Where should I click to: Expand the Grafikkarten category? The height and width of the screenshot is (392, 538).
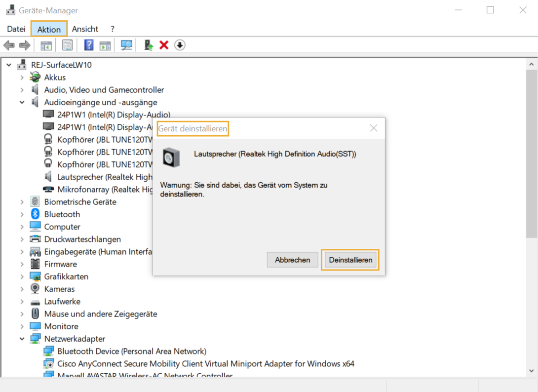[21, 276]
